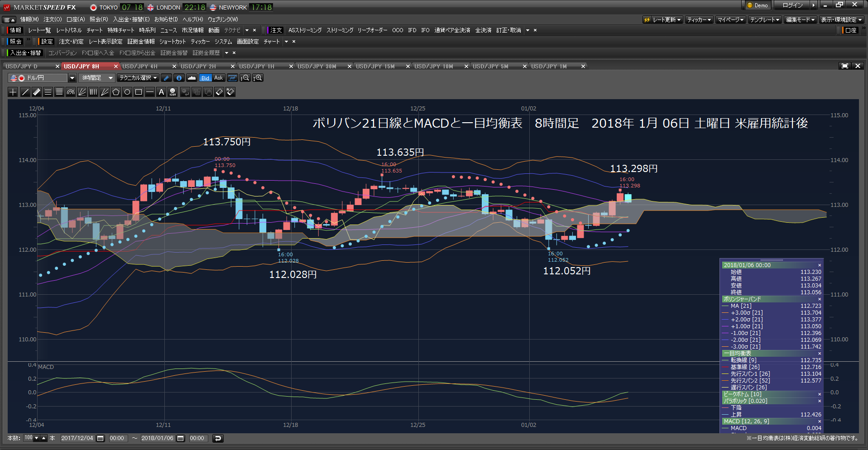Select the trend line drawing tool

pos(25,92)
